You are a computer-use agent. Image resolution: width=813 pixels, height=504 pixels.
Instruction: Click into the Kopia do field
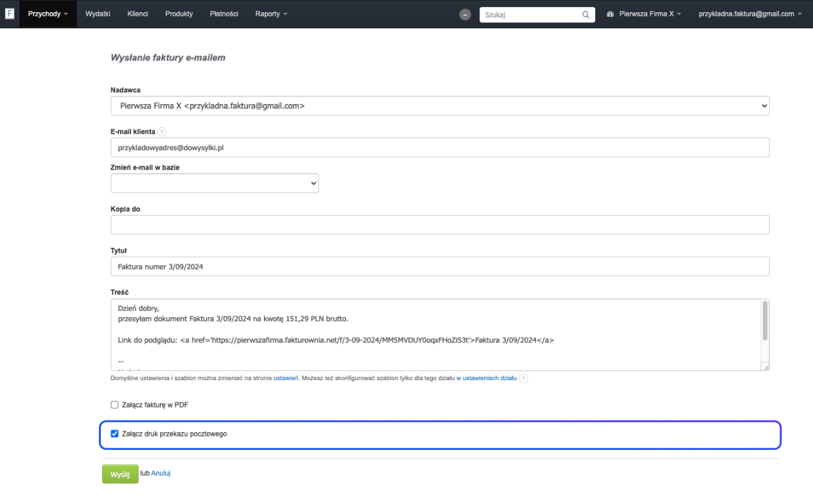(440, 225)
